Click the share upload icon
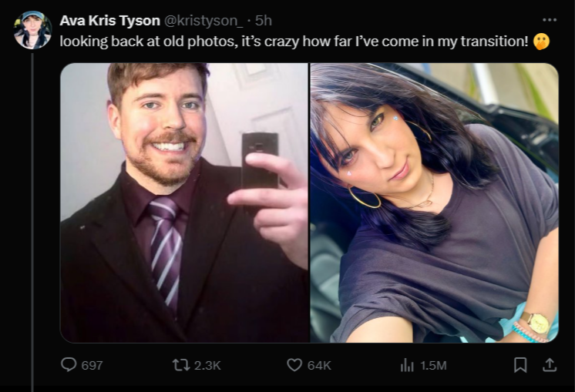Screen dimensions: 575x392 (x=550, y=365)
